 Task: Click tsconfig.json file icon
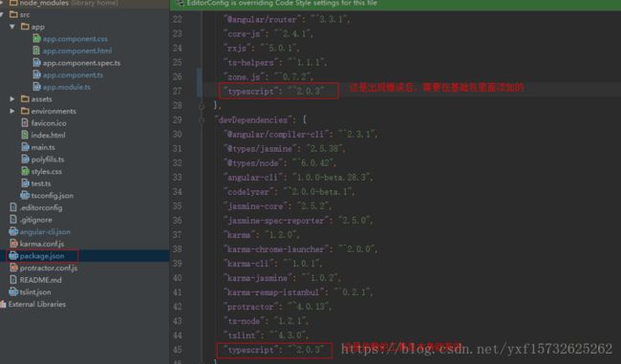pos(25,195)
